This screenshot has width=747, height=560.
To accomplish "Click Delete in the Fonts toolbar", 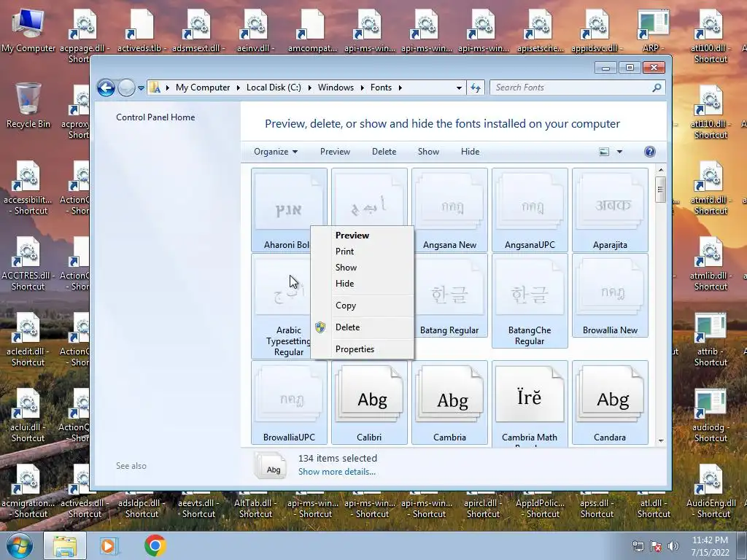I will click(x=384, y=152).
